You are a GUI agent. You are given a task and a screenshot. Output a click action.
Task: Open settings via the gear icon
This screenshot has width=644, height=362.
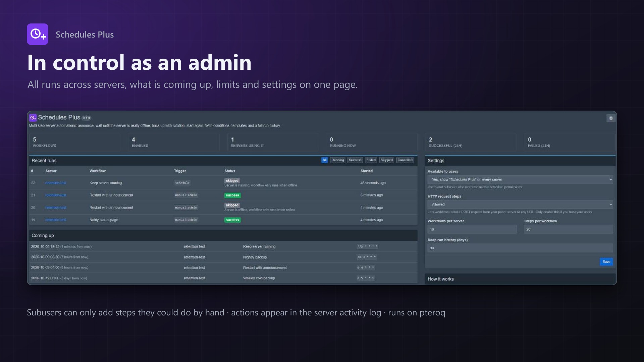(x=611, y=118)
